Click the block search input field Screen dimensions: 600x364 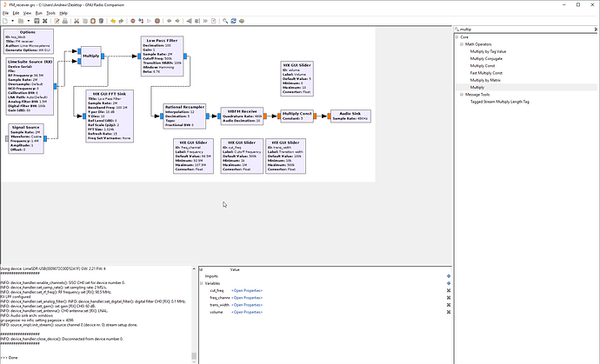click(522, 29)
